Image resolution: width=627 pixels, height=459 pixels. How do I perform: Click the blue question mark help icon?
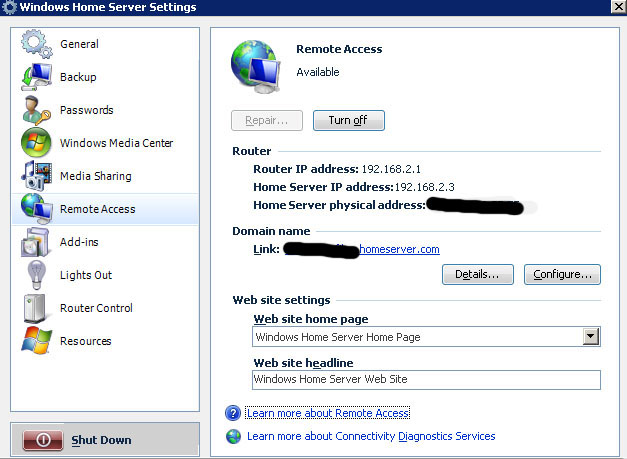coord(233,413)
